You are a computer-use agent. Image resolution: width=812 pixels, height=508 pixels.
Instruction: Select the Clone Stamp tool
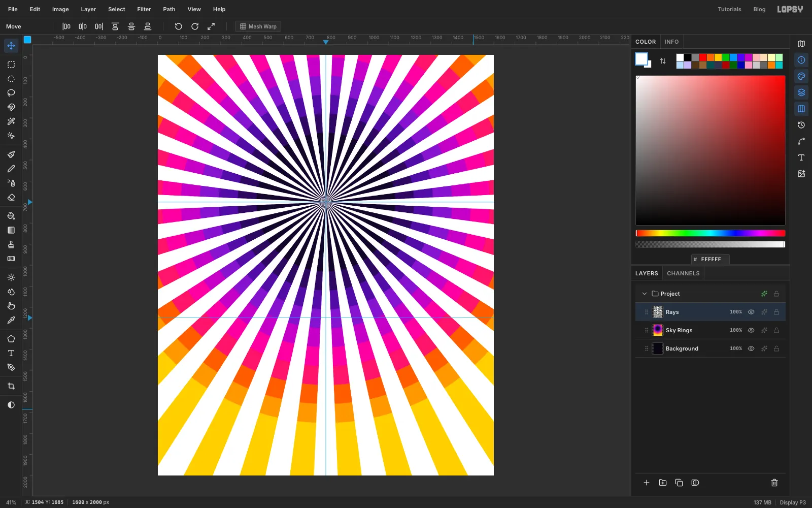(11, 244)
